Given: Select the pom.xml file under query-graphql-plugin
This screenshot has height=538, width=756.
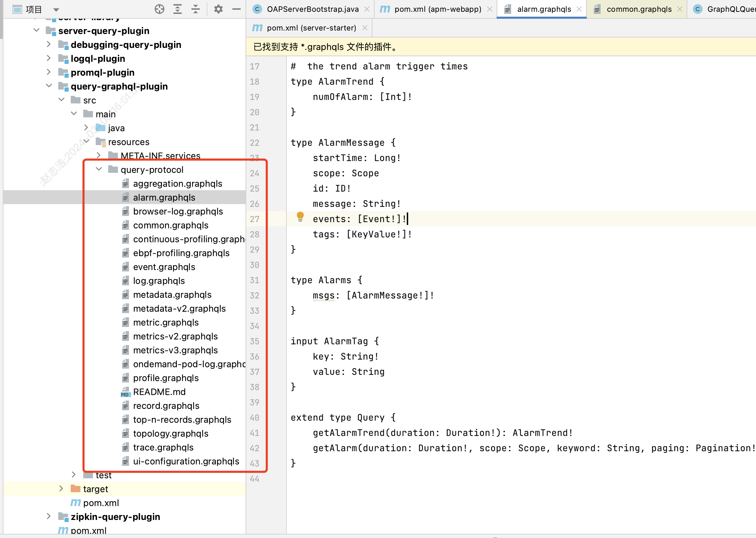Looking at the screenshot, I should click(x=101, y=503).
